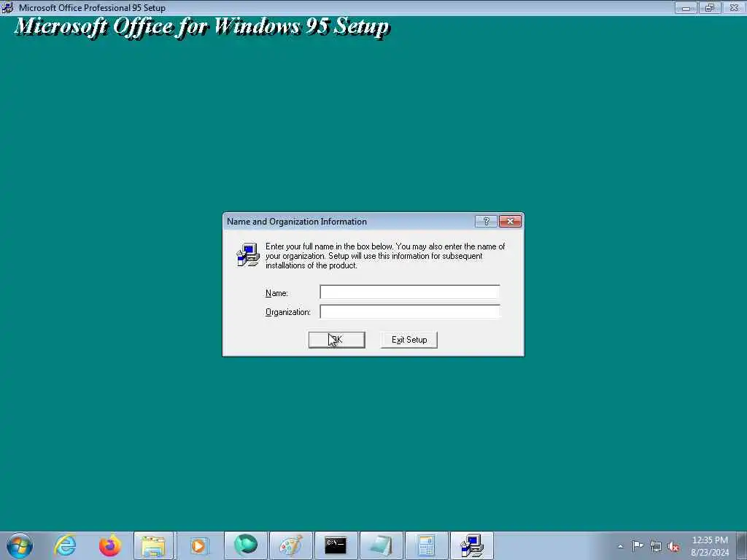Launch Internet Explorer from the taskbar

(x=65, y=545)
